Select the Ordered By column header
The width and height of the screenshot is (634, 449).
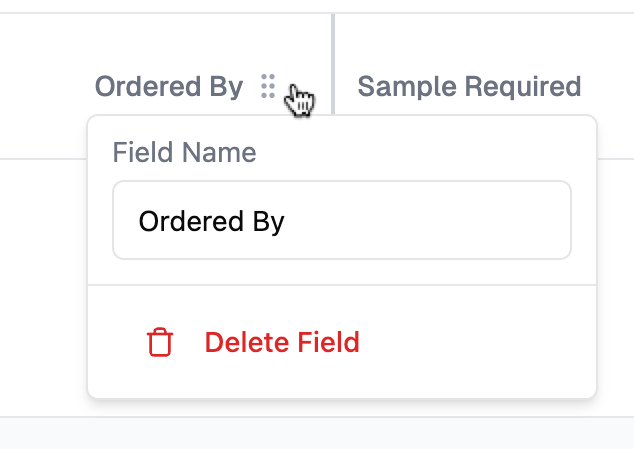point(169,87)
